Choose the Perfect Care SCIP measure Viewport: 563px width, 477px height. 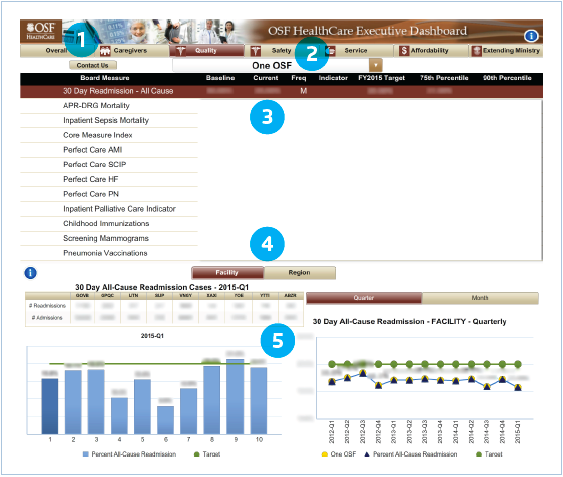pos(109,165)
